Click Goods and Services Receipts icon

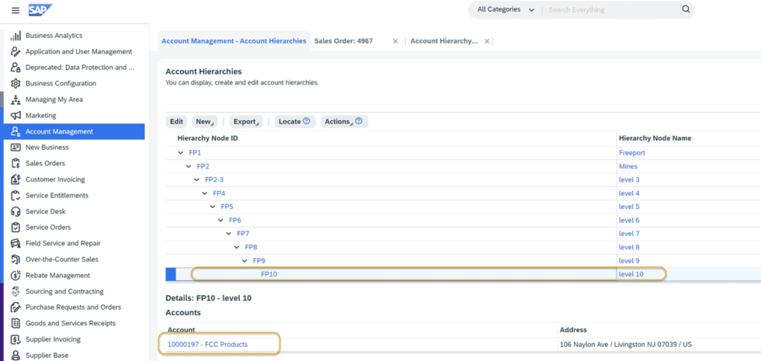click(x=16, y=323)
